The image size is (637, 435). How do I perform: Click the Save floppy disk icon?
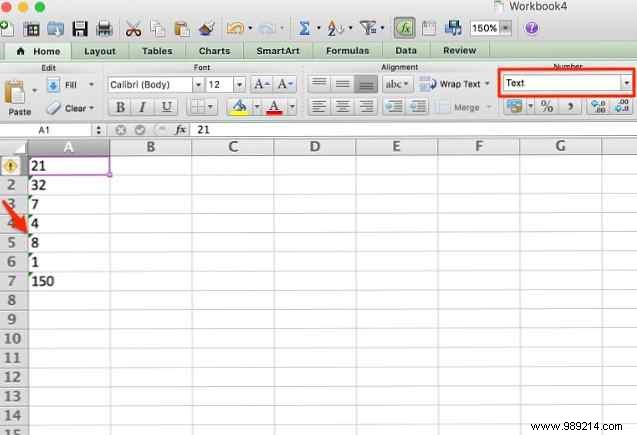[80, 28]
